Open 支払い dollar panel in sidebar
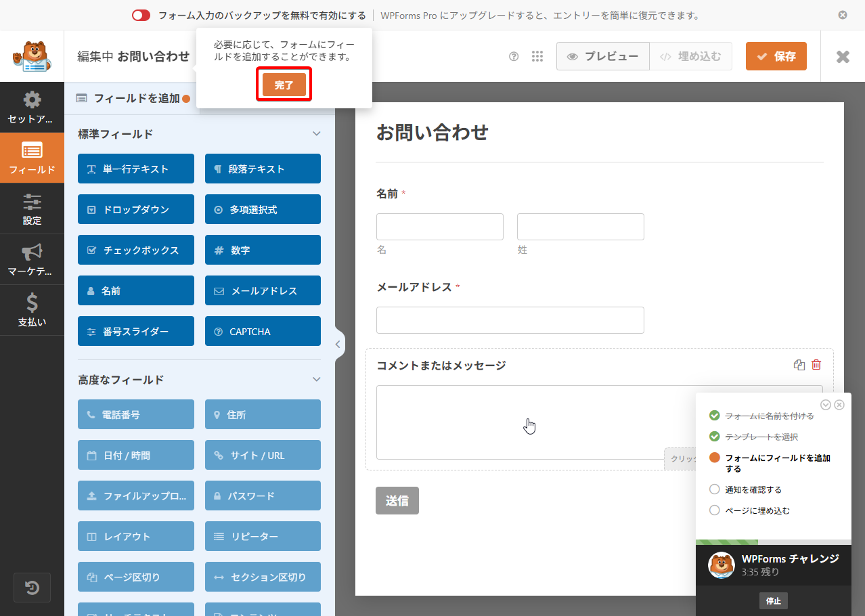Viewport: 865px width, 616px height. [32, 310]
